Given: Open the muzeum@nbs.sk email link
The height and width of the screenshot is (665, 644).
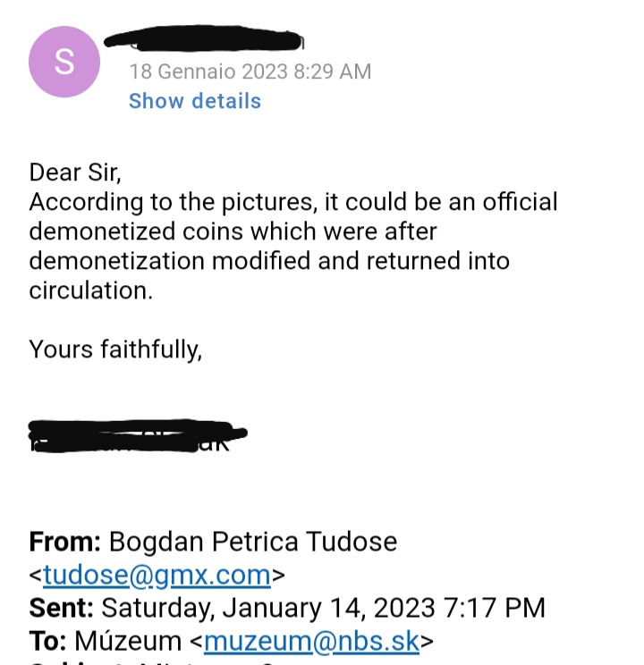Looking at the screenshot, I should pos(311,641).
